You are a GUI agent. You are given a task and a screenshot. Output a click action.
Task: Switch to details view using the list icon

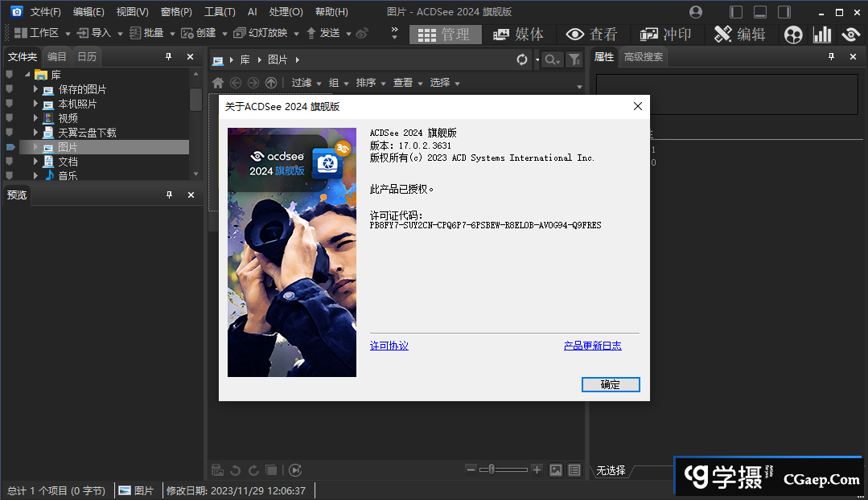pyautogui.click(x=574, y=469)
